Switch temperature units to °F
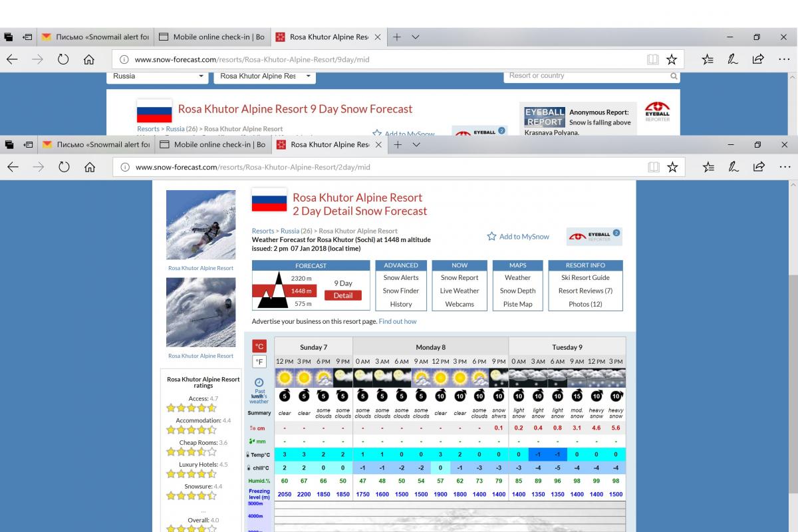Screen dimensions: 798x532 click(x=259, y=362)
